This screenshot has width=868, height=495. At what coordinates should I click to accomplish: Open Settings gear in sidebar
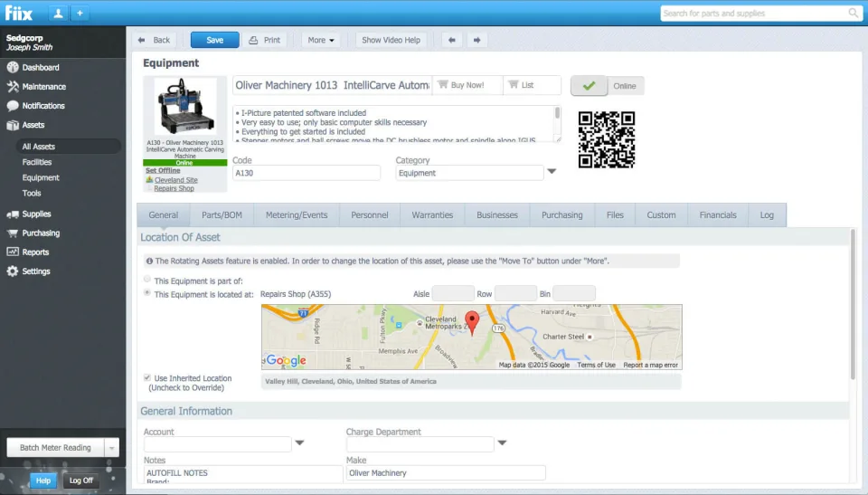pos(13,271)
